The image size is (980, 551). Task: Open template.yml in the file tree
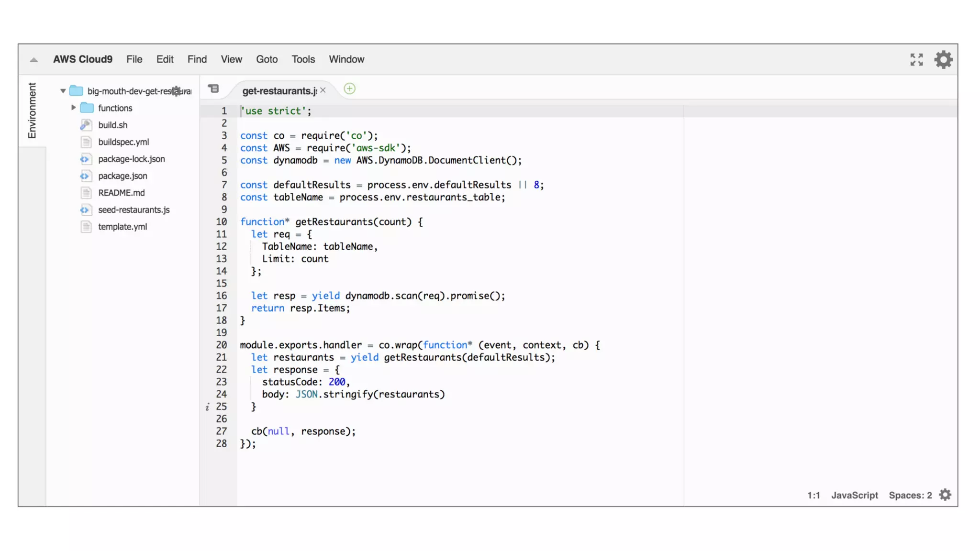point(122,227)
